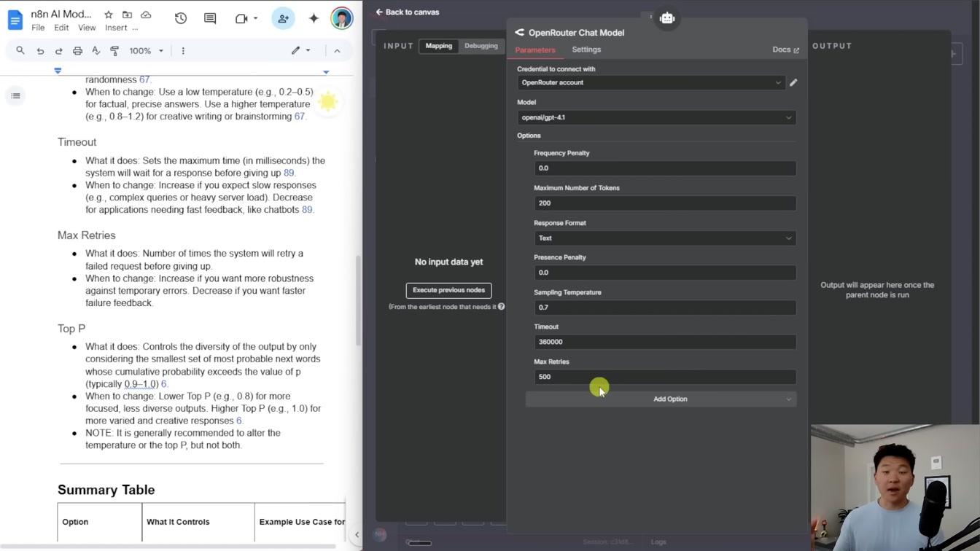Open Docs external link
980x551 pixels.
point(785,50)
